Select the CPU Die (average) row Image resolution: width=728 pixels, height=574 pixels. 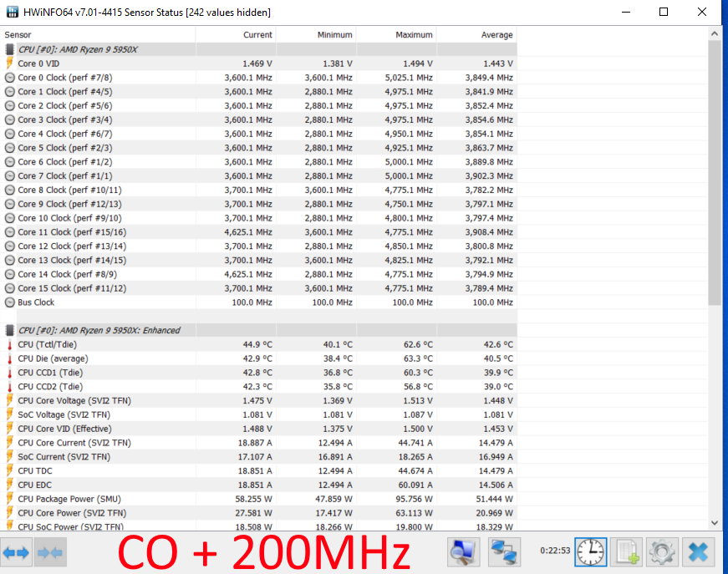[x=258, y=358]
